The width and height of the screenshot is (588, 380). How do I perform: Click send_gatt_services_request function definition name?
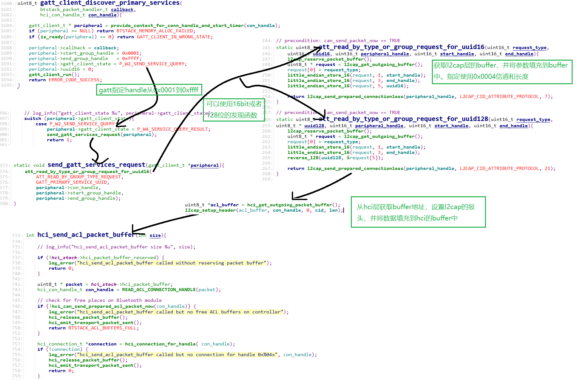tap(96, 165)
